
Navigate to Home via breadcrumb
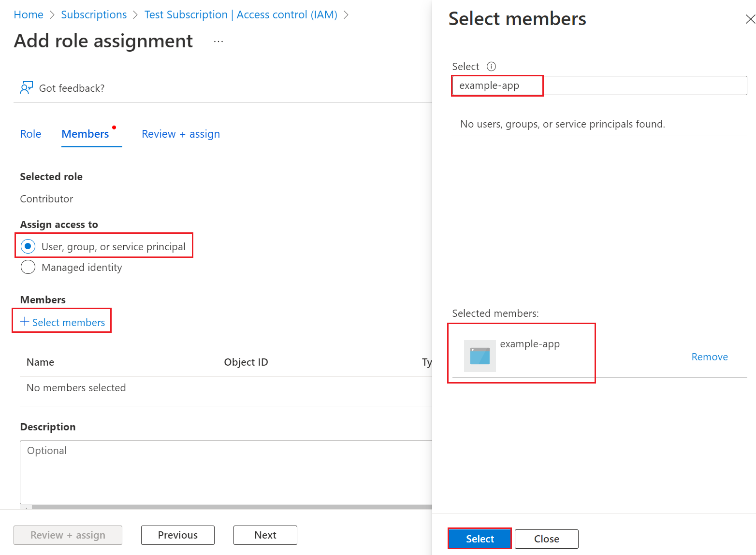pyautogui.click(x=28, y=14)
